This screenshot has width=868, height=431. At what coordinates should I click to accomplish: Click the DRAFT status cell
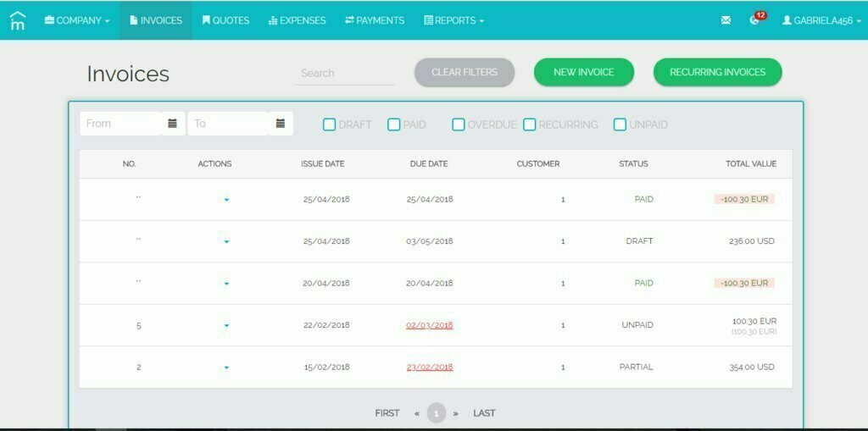[639, 241]
